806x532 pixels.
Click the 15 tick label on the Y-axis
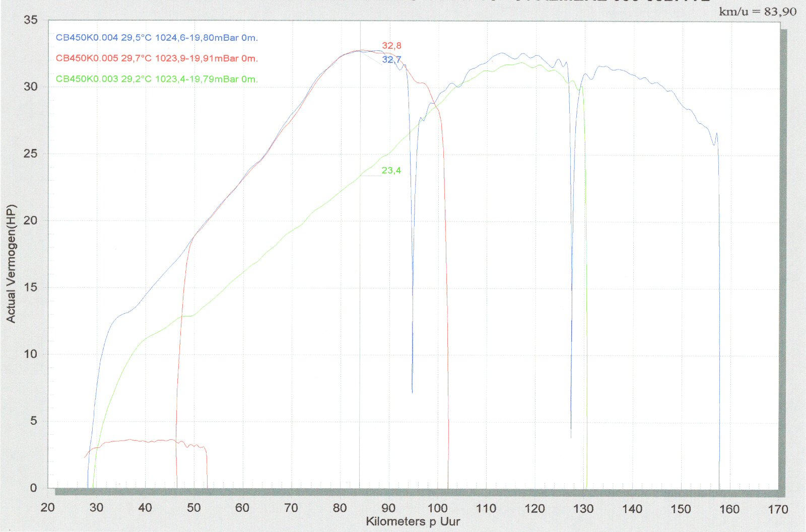[30, 287]
